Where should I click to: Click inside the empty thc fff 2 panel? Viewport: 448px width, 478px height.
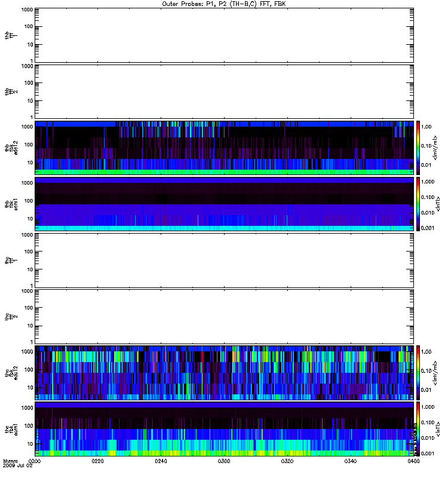(224, 317)
